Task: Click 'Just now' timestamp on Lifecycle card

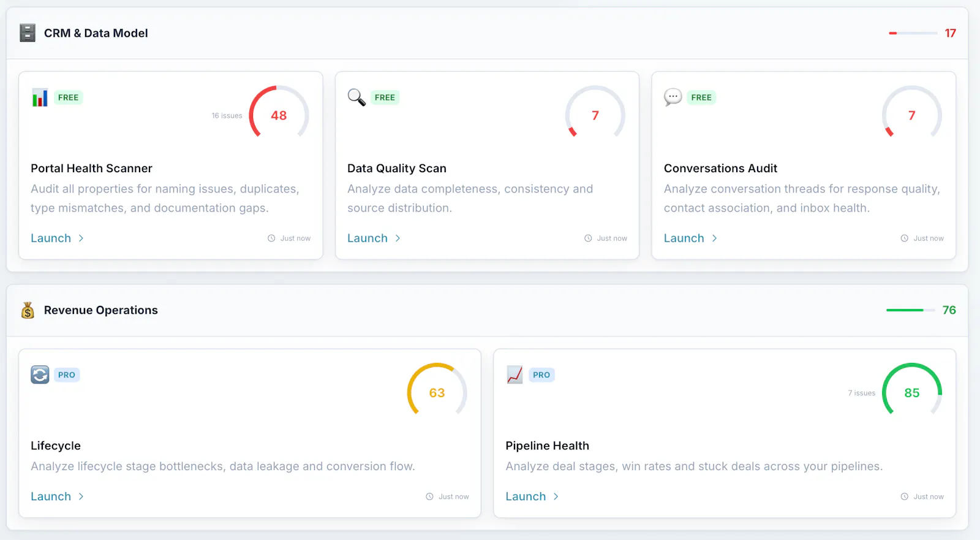Action: (453, 496)
